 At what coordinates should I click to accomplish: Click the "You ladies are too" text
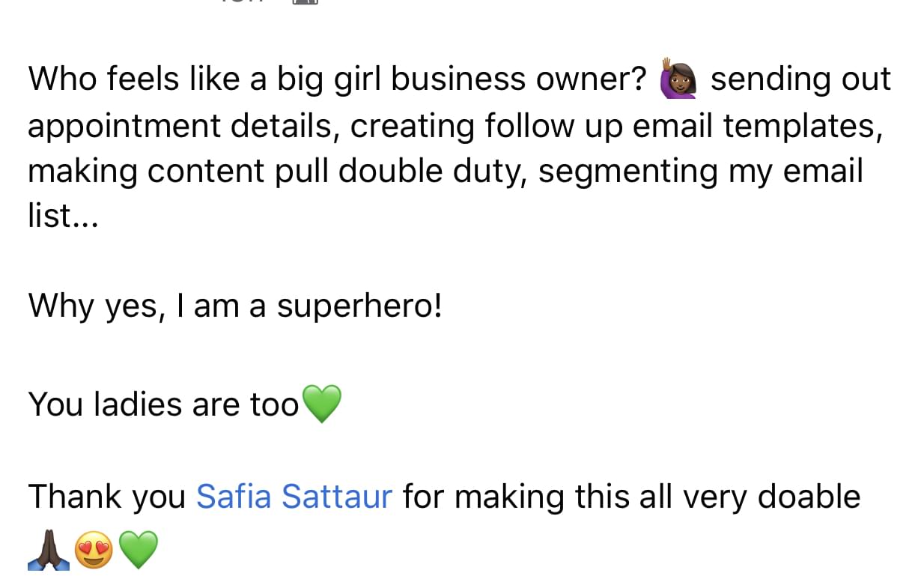tap(163, 404)
